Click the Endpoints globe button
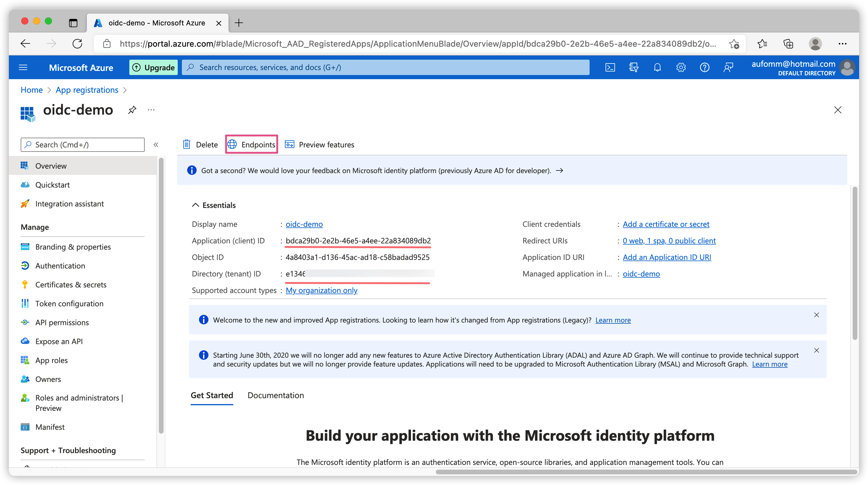Image resolution: width=868 pixels, height=485 pixels. [x=251, y=145]
